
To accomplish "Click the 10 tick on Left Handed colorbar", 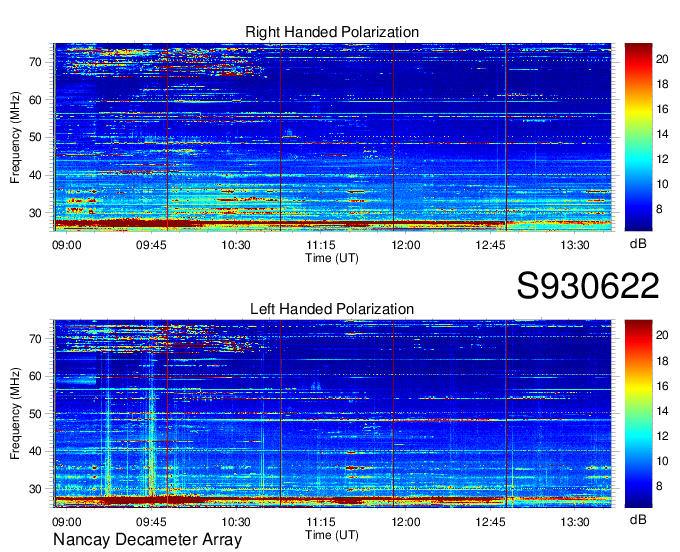I will (662, 461).
